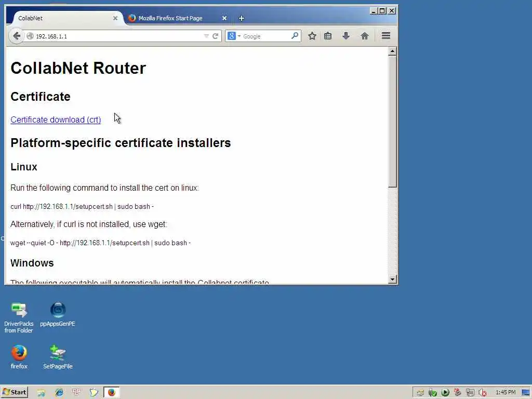Bookmark this page with the star
Image resolution: width=532 pixels, height=399 pixels.
[x=312, y=36]
